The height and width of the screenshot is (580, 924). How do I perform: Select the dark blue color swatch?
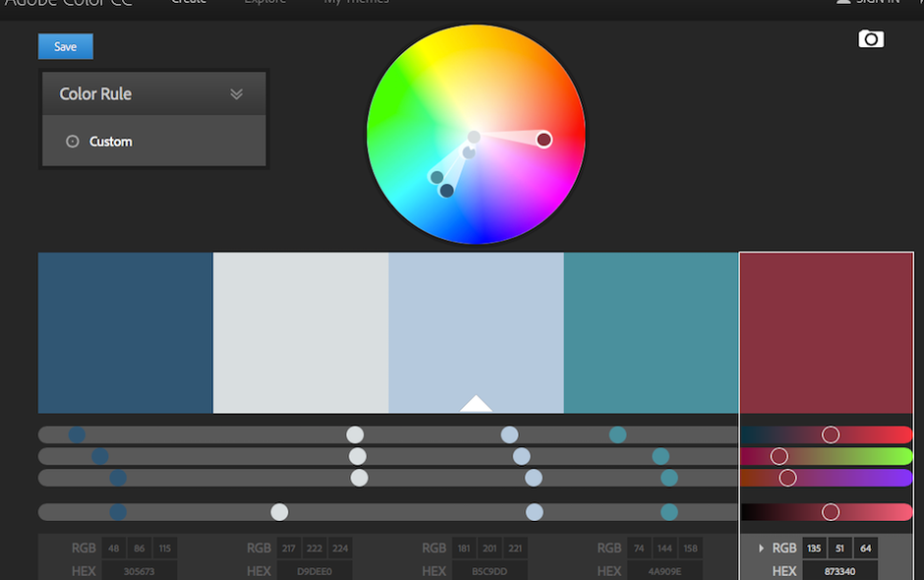[126, 333]
